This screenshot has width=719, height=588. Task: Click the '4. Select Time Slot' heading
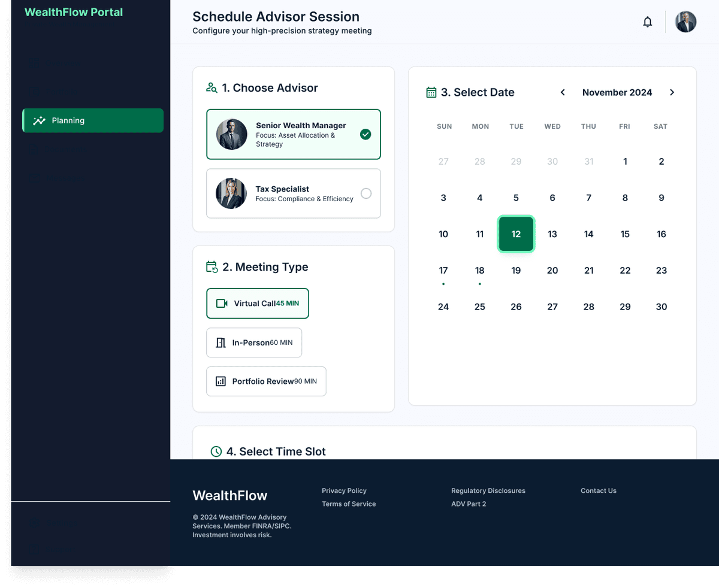click(x=276, y=451)
